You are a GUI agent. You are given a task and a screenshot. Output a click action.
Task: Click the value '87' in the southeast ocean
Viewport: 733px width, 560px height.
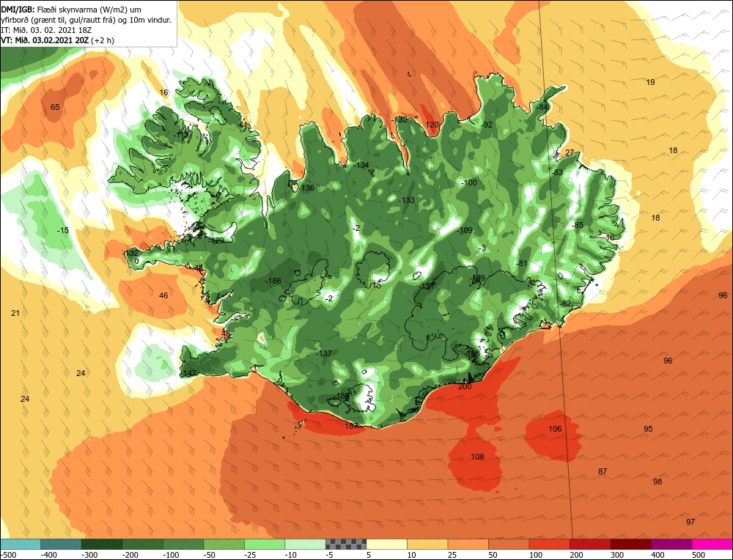point(603,471)
